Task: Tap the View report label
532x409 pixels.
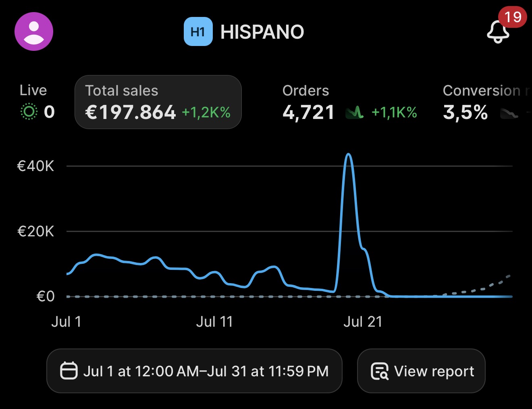Action: point(434,371)
